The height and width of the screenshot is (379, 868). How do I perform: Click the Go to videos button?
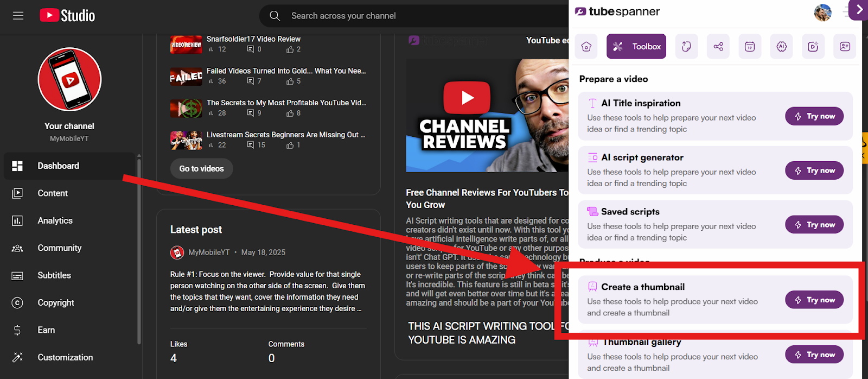tap(201, 169)
